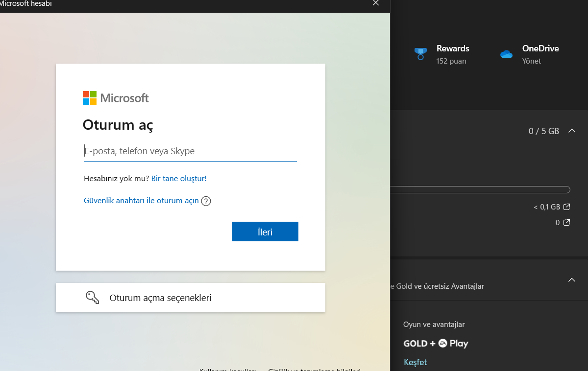
Task: Click the key icon in sign-in options
Action: (92, 298)
